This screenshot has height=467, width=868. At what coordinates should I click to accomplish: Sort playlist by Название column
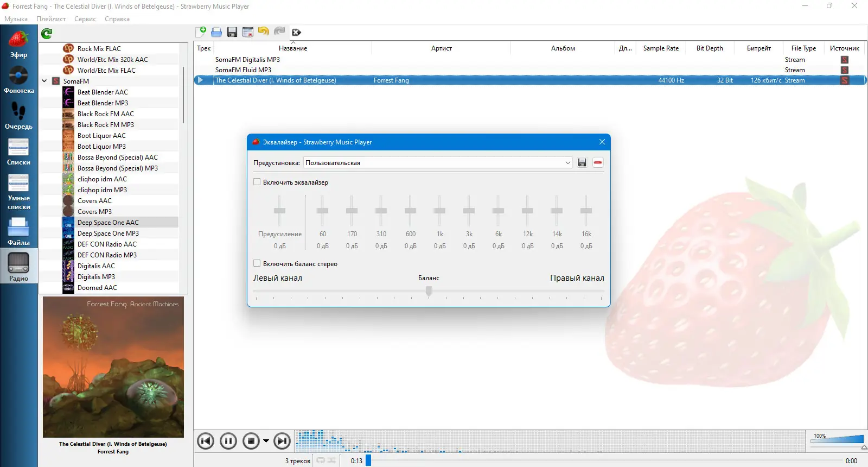(x=293, y=48)
